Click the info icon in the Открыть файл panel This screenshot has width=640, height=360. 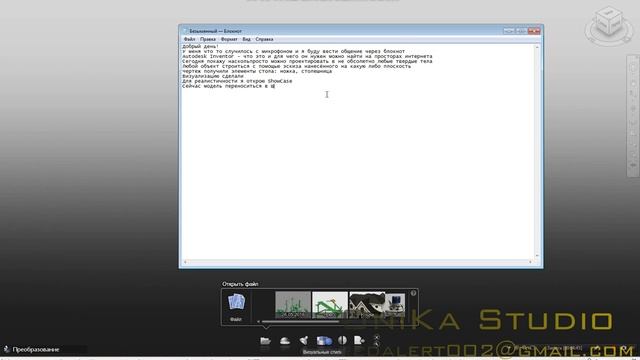coord(413,293)
